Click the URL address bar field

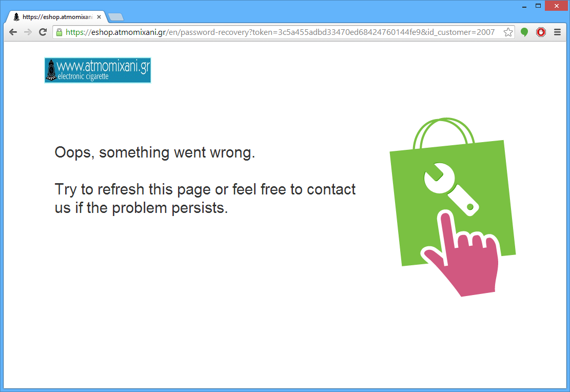click(280, 32)
